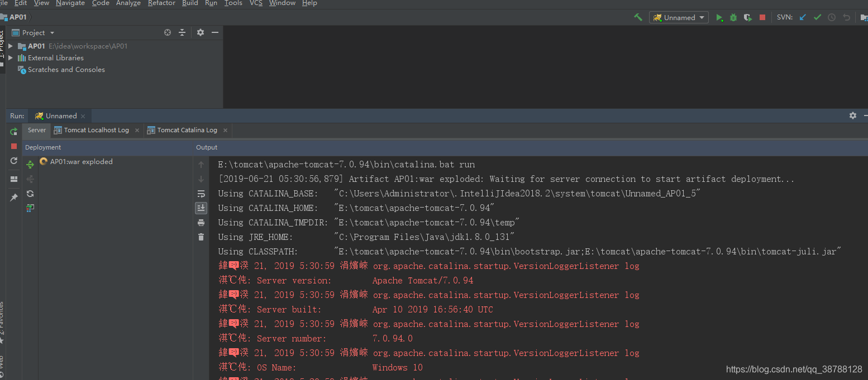Rerun the Unnamed server configuration
The width and height of the screenshot is (868, 380).
click(14, 132)
